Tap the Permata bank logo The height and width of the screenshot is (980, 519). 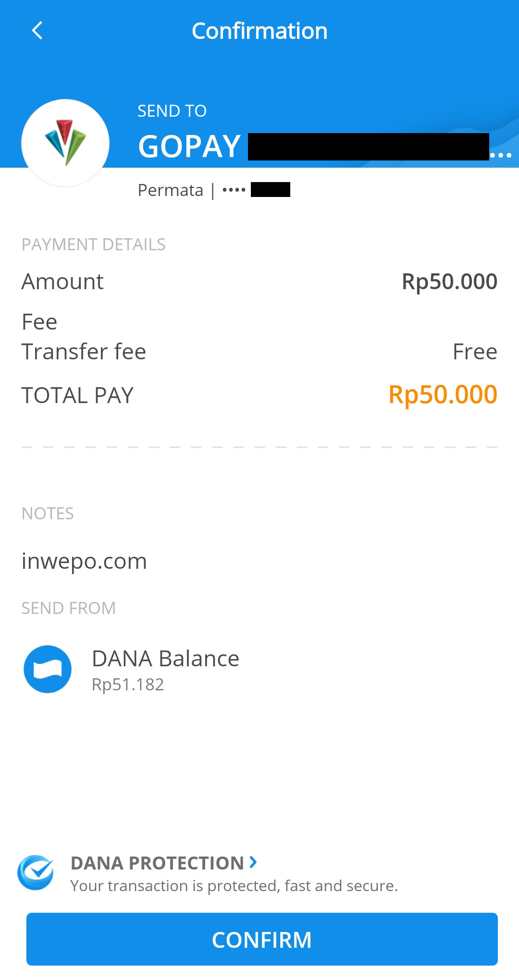[65, 143]
